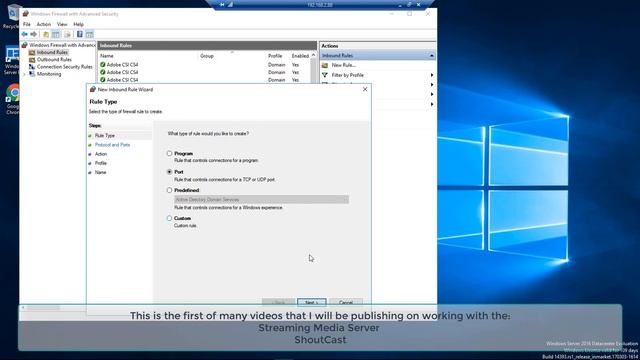Image resolution: width=640 pixels, height=360 pixels.
Task: Select Outbound Rules in the tree
Action: (54, 60)
